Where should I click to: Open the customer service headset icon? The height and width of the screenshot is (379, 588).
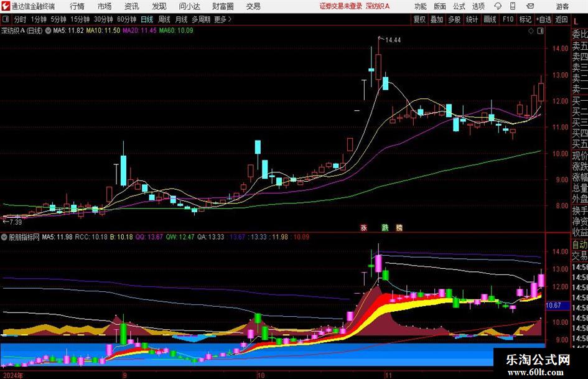[498, 6]
